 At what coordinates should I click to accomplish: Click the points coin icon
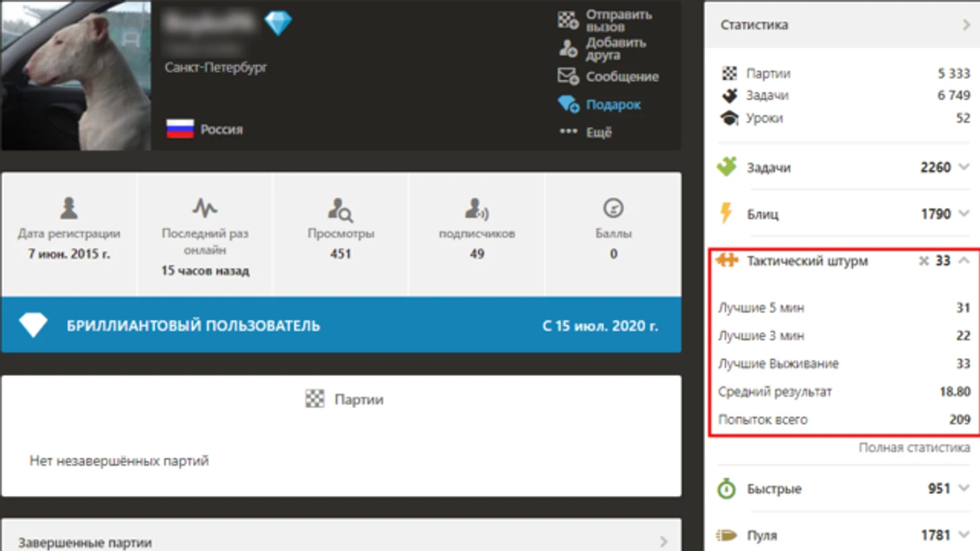(x=613, y=208)
